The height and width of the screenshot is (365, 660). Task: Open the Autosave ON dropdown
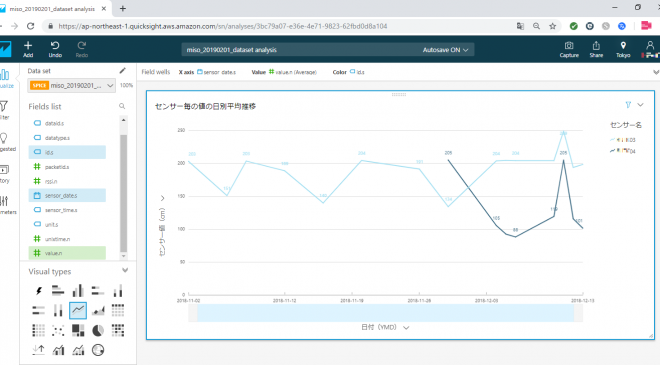[445, 50]
